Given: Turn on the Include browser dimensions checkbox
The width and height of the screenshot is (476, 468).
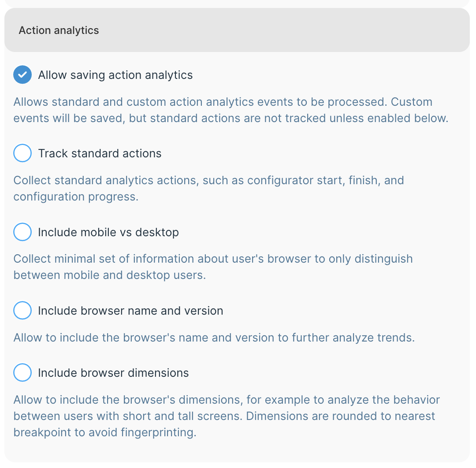Looking at the screenshot, I should point(22,373).
